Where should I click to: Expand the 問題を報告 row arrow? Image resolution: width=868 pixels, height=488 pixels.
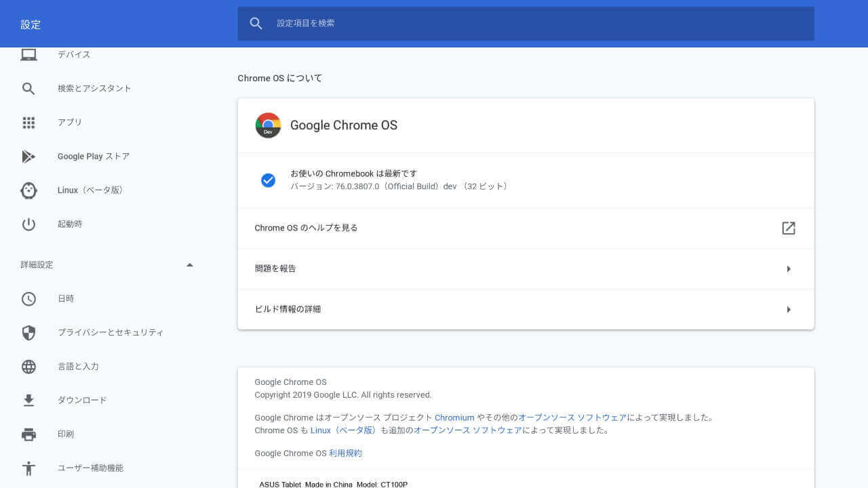tap(789, 269)
